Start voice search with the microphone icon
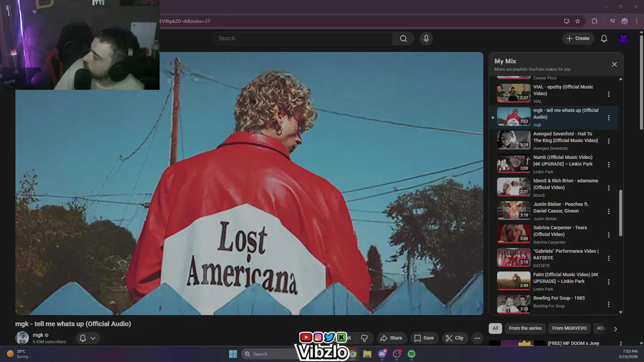Viewport: 644px width, 362px height. tap(426, 38)
